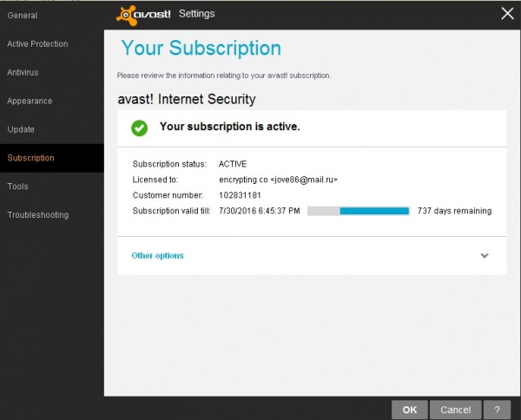Open the Appearance settings section
The image size is (521, 420).
pos(30,102)
